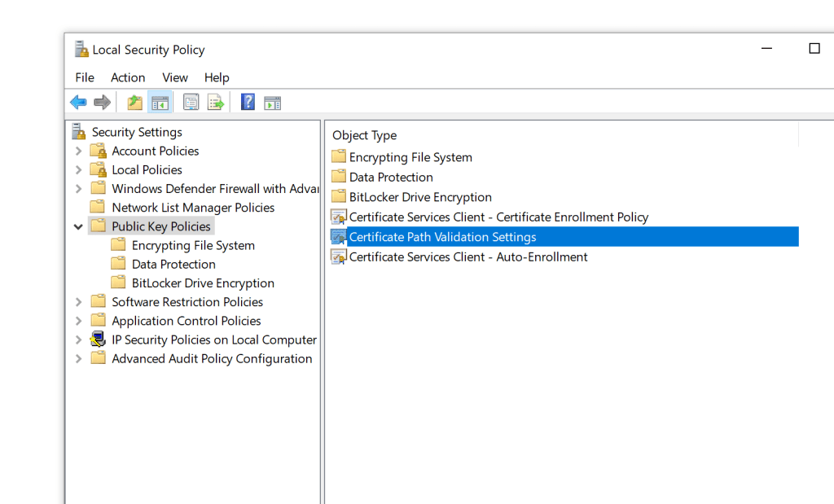The height and width of the screenshot is (504, 834).
Task: Open the View menu
Action: (x=174, y=77)
